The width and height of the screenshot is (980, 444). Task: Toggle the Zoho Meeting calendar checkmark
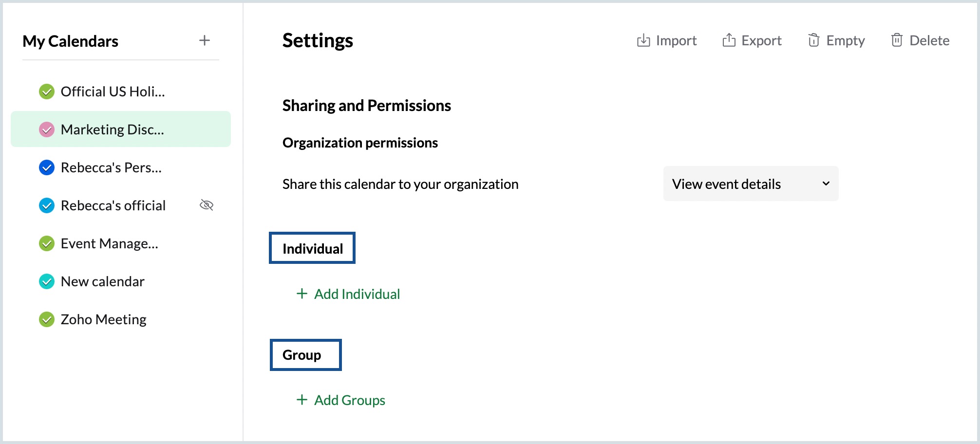tap(47, 319)
